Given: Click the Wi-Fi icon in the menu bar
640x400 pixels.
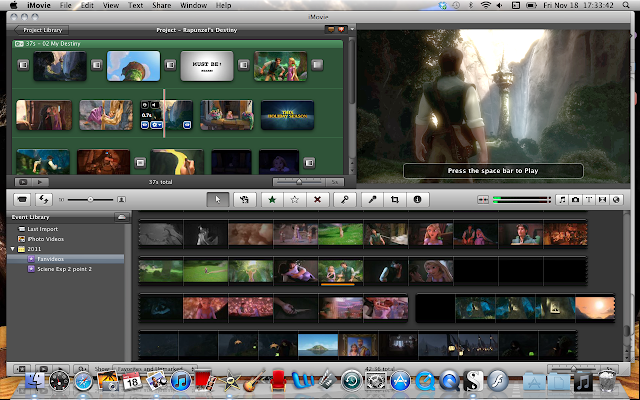Looking at the screenshot, I should [485, 5].
